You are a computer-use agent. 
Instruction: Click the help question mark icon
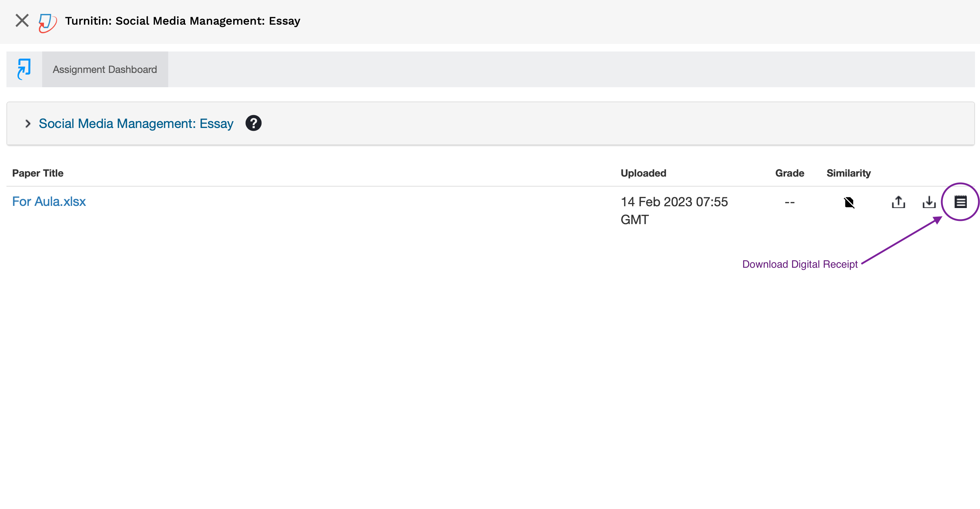(253, 123)
